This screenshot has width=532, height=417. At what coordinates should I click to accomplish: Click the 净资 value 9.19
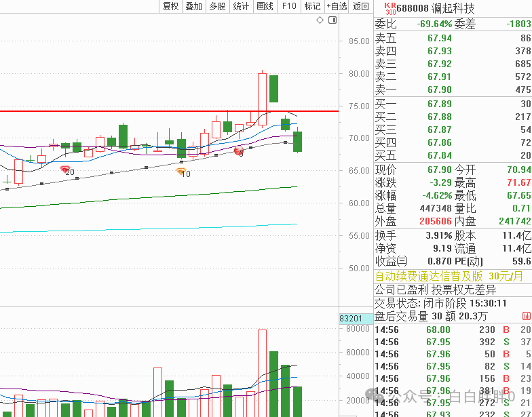pyautogui.click(x=442, y=248)
